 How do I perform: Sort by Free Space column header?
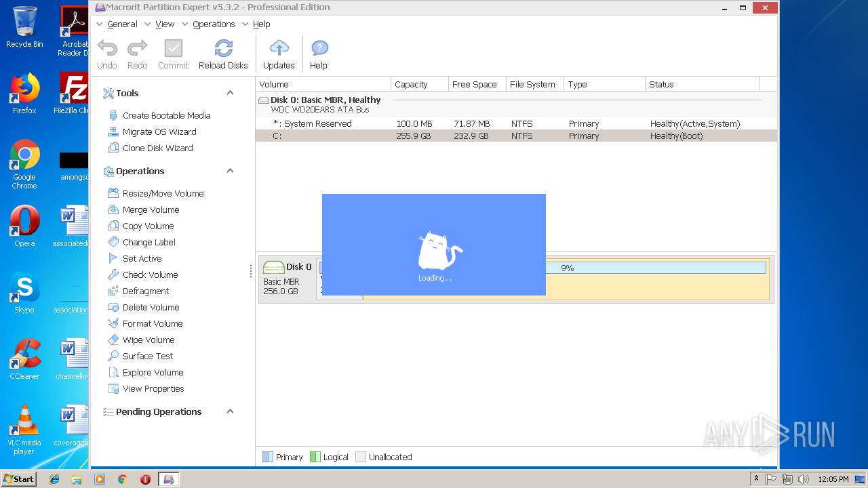click(477, 84)
